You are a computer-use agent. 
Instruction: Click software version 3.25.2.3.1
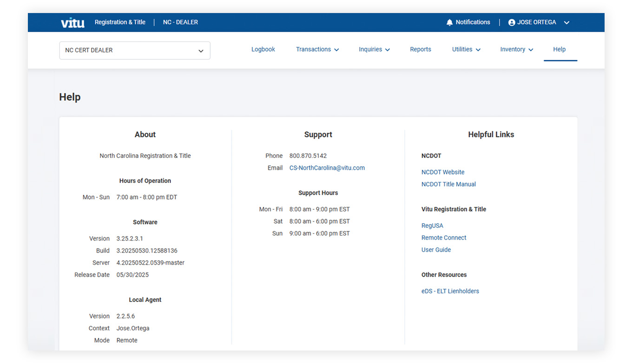[x=130, y=239]
